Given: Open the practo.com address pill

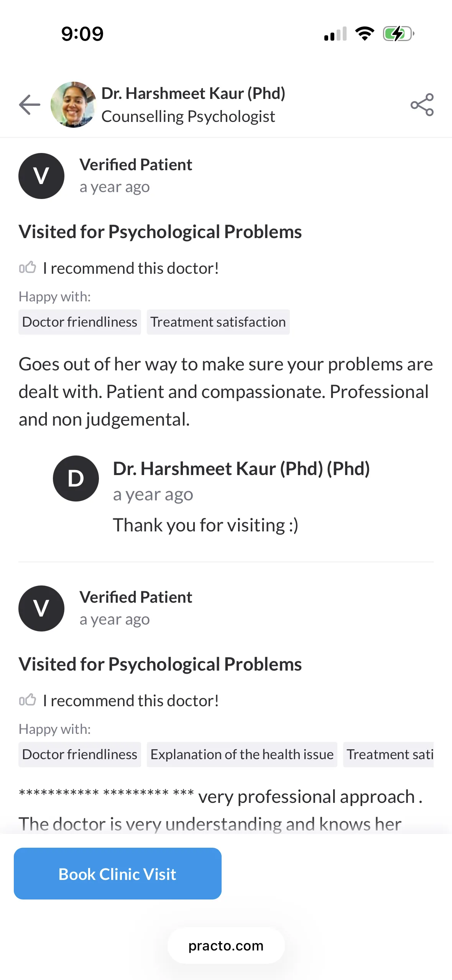Looking at the screenshot, I should (x=226, y=945).
